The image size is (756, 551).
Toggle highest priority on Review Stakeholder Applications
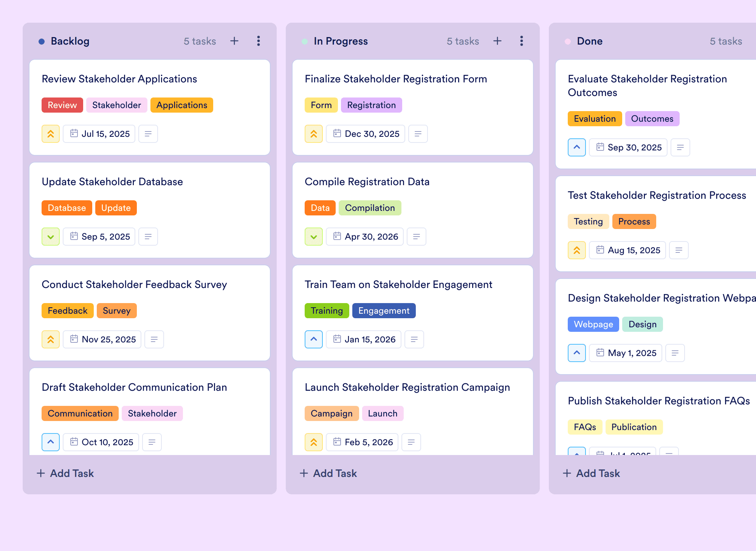click(x=51, y=134)
